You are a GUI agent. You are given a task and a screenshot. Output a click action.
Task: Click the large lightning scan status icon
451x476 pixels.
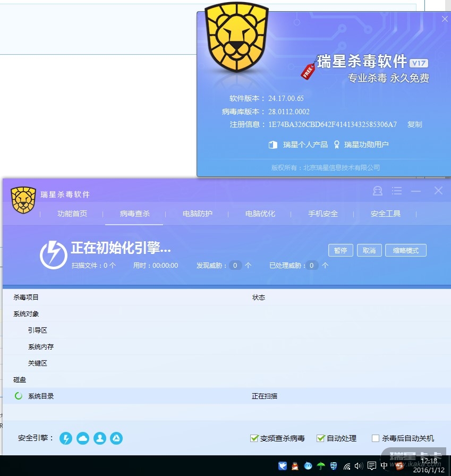54,255
